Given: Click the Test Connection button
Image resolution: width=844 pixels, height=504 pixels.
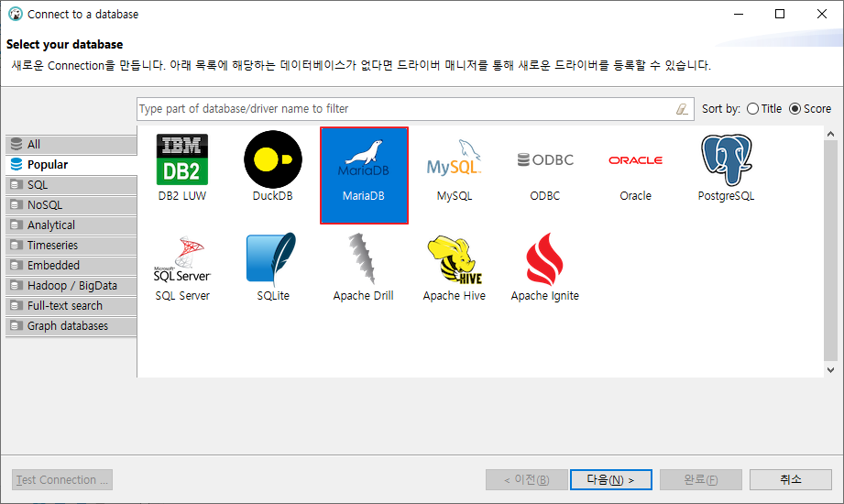Looking at the screenshot, I should tap(62, 480).
